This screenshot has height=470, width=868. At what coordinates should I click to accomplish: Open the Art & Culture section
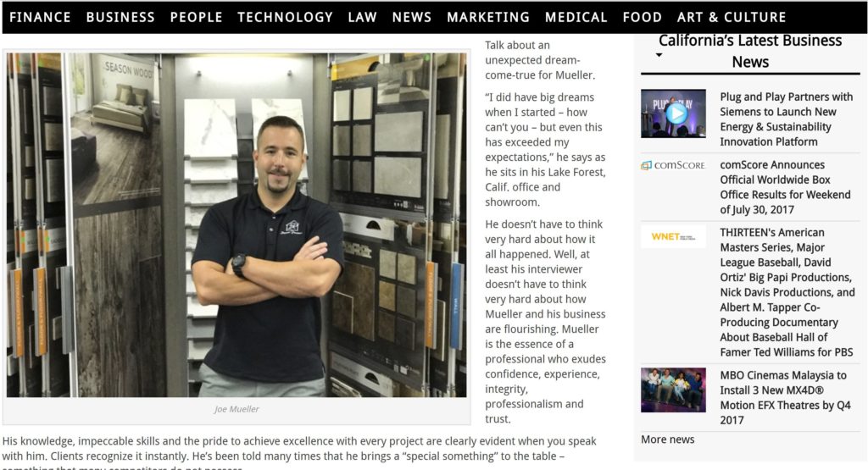tap(732, 17)
